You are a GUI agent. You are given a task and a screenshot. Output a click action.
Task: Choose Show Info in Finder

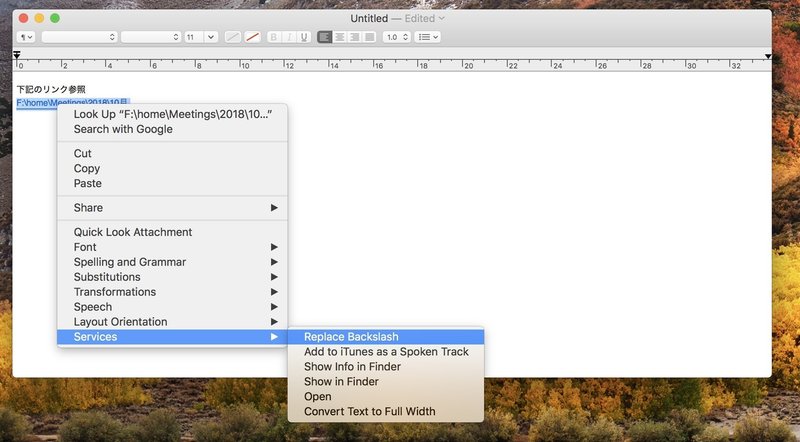click(386, 366)
